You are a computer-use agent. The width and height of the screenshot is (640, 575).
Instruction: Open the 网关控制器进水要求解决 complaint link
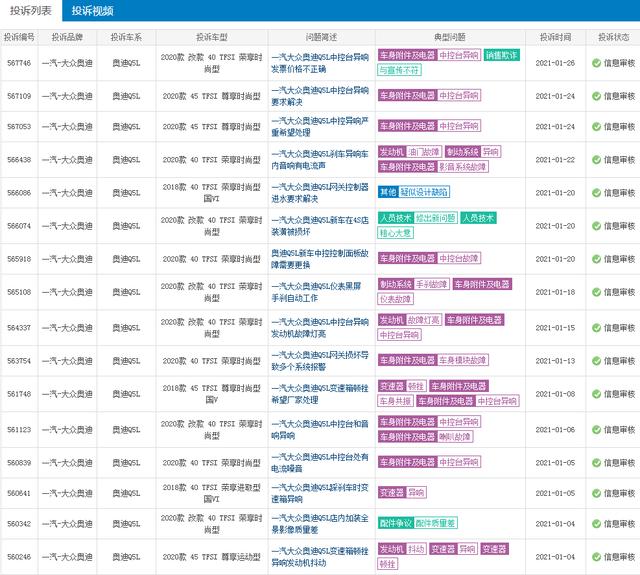[x=320, y=193]
